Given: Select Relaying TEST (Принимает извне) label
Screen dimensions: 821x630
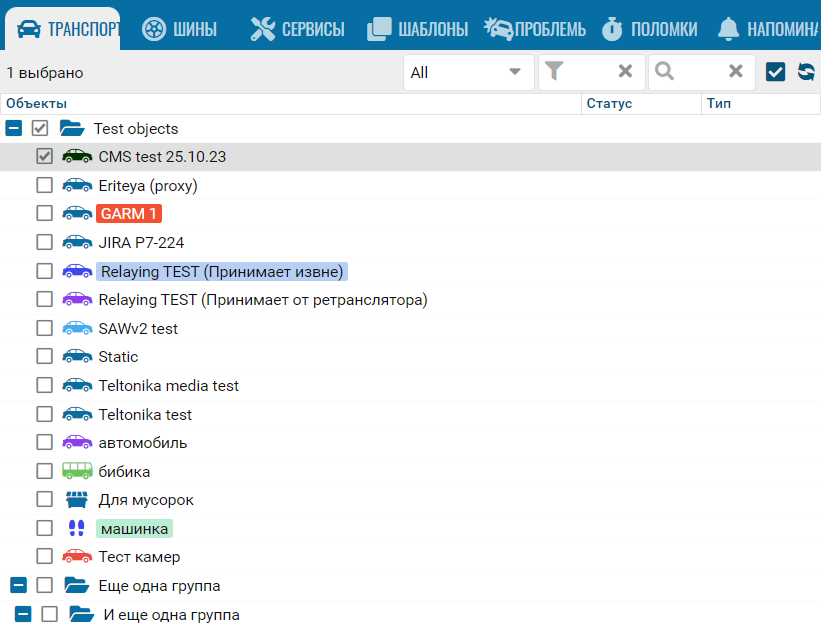Looking at the screenshot, I should click(x=222, y=271).
